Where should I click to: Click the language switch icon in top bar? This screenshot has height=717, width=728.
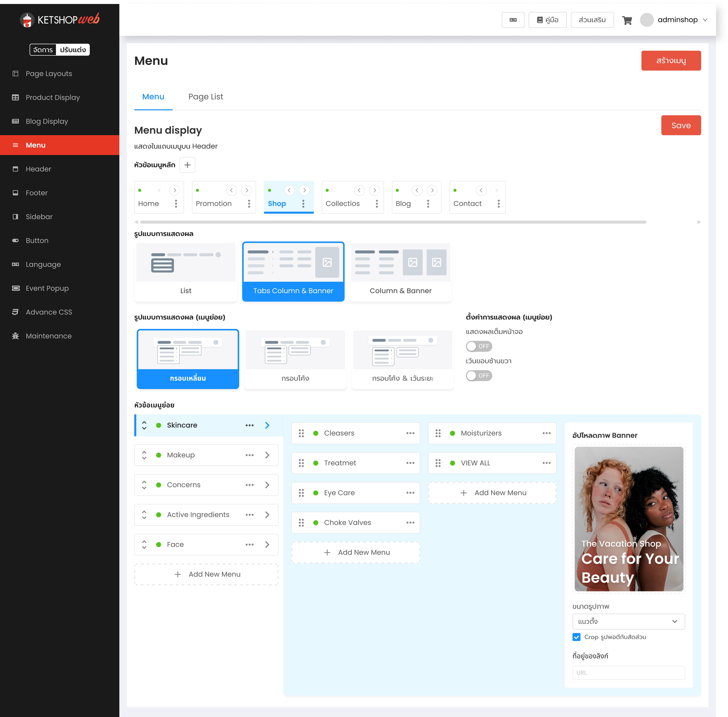click(513, 20)
